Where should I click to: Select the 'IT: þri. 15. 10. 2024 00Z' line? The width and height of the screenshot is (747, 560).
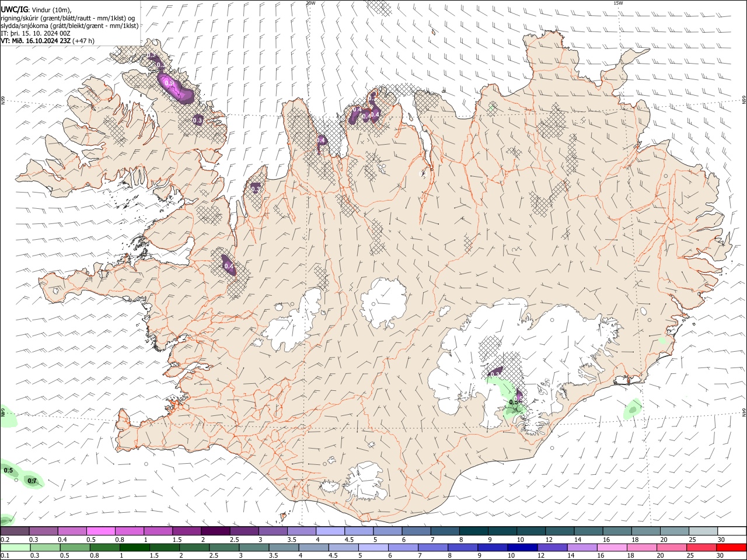pyautogui.click(x=36, y=33)
